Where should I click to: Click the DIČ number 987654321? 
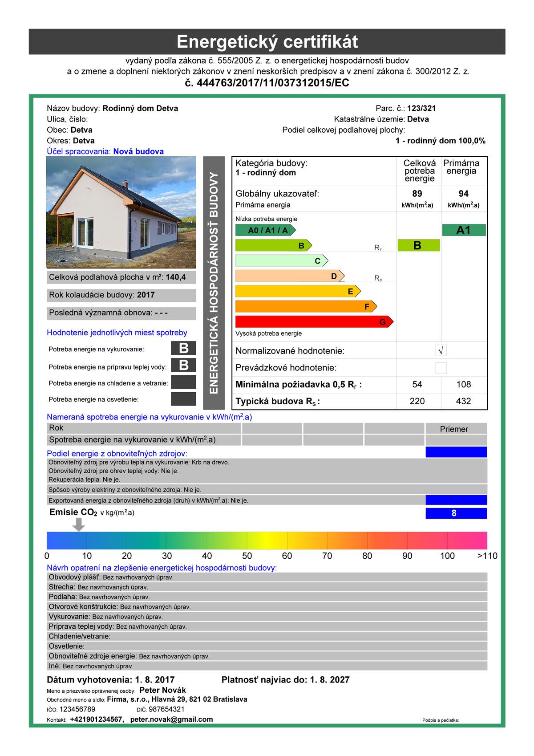tap(166, 709)
